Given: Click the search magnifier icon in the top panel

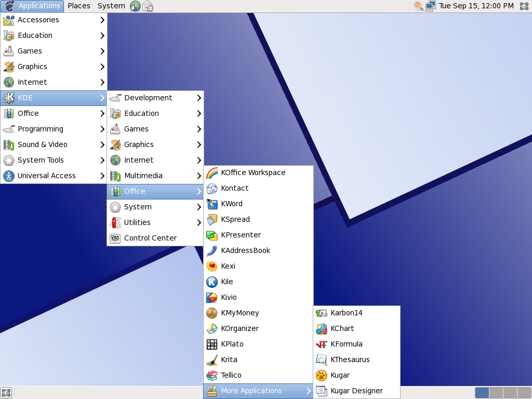Looking at the screenshot, I should [418, 6].
